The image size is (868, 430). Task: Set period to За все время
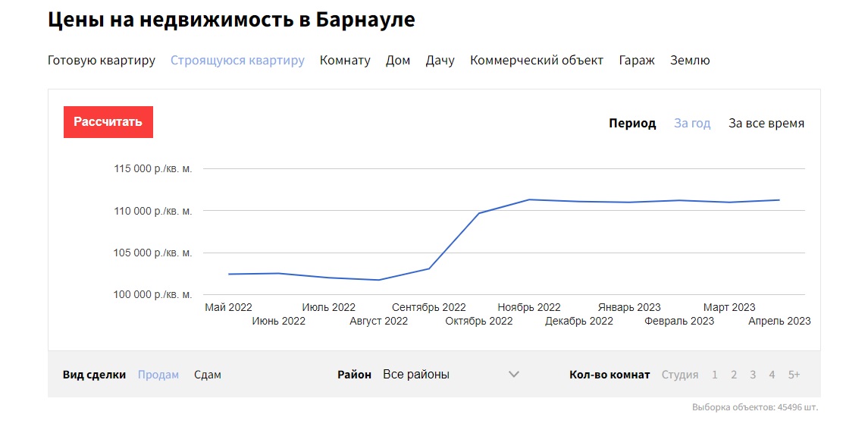[x=766, y=123]
